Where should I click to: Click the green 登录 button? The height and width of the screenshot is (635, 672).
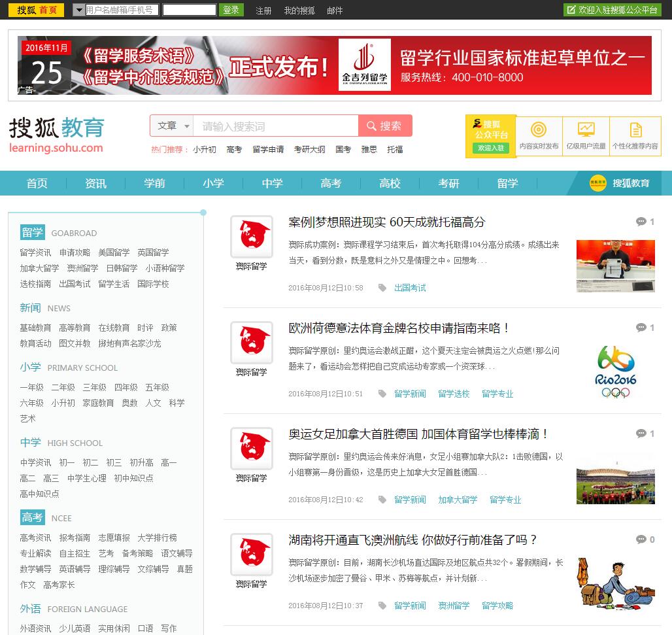[x=231, y=10]
